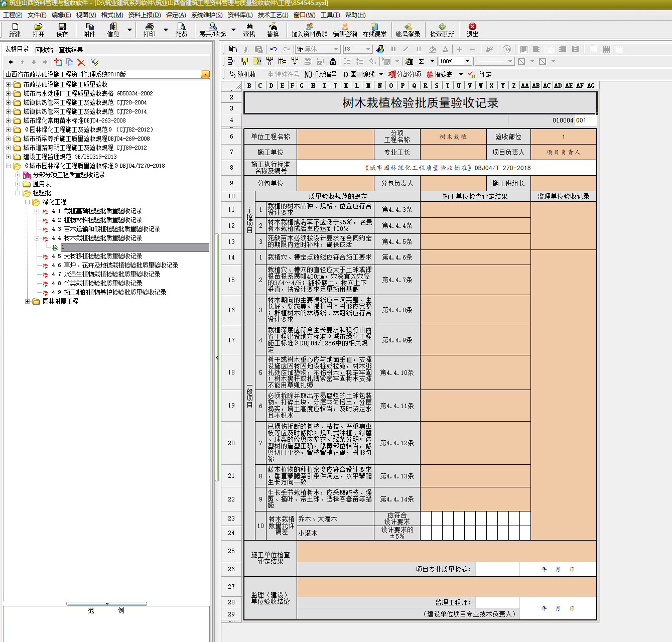Click the 打开 (Open) toolbar icon
This screenshot has width=672, height=642.
click(x=38, y=30)
